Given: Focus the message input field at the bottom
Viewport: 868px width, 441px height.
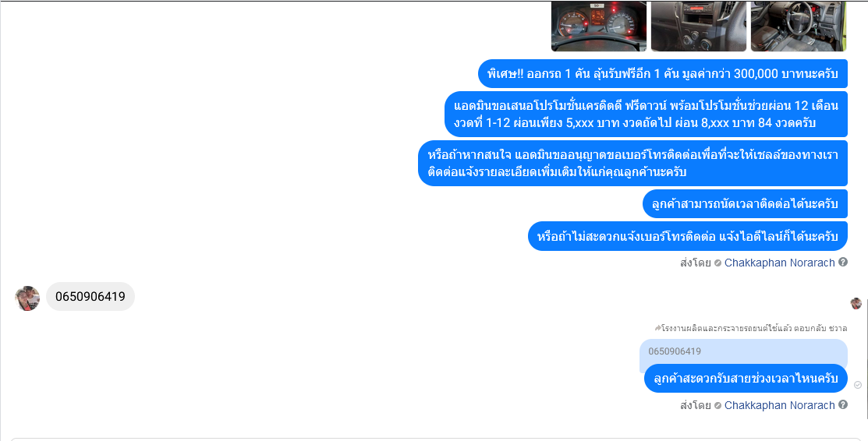Looking at the screenshot, I should click(x=434, y=439).
